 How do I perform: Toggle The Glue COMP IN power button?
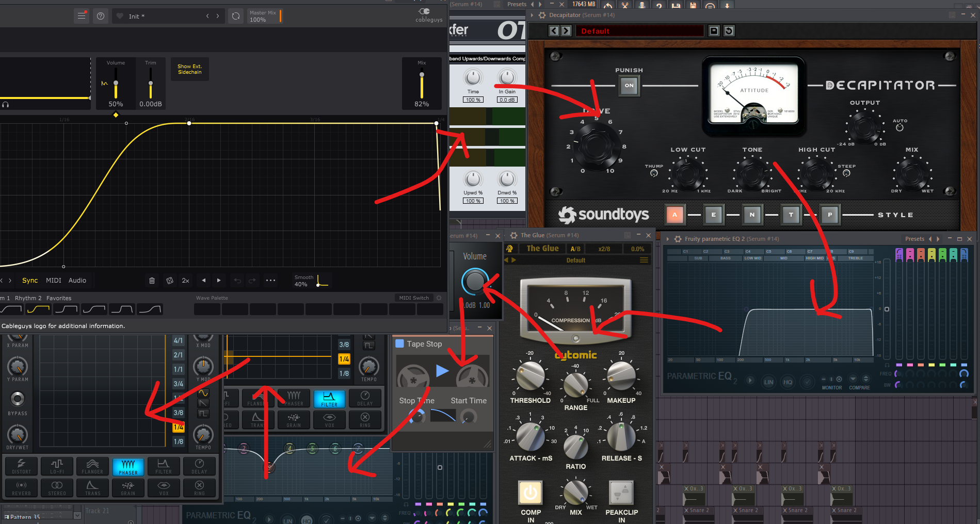point(531,493)
